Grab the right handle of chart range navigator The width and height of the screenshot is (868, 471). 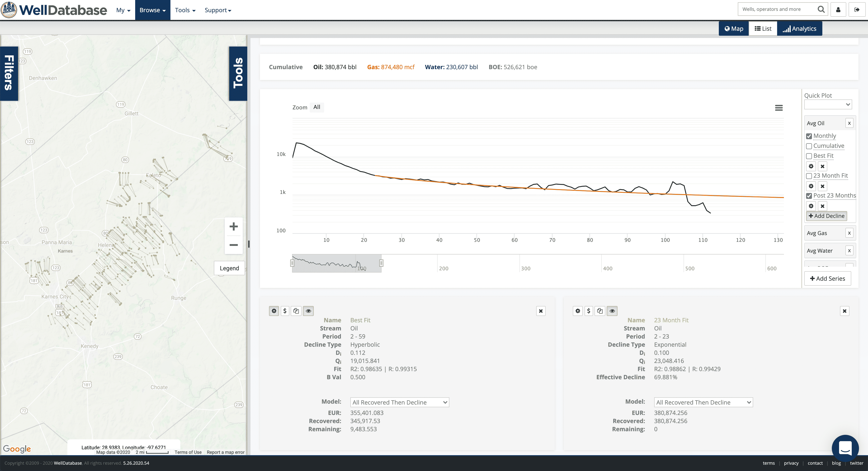tap(381, 263)
